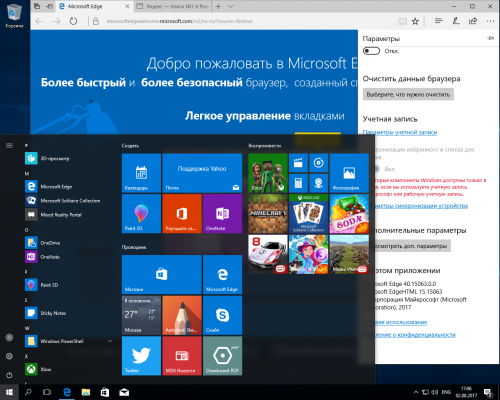The height and width of the screenshot is (400, 500).
Task: Open the Skype tile
Action: click(x=222, y=315)
